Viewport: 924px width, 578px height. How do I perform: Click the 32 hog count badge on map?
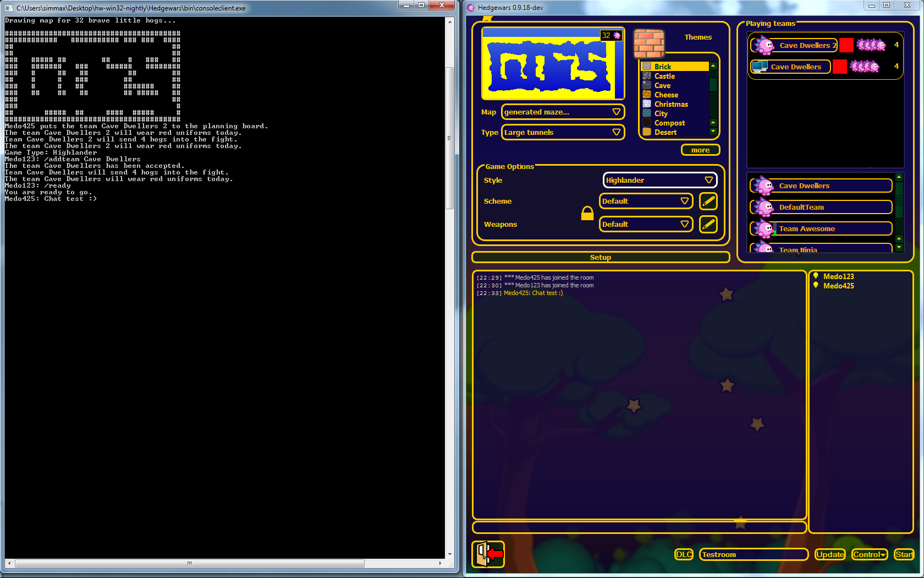611,35
